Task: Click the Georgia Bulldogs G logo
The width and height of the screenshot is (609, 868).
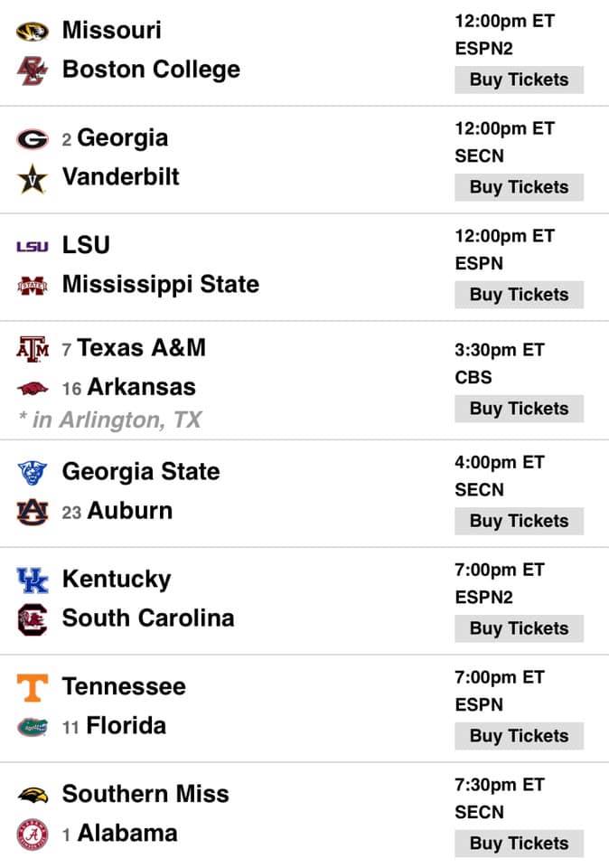Action: (32, 139)
